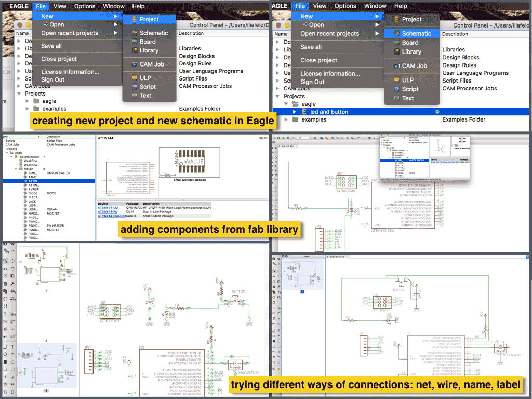This screenshot has width=532, height=399.
Task: Click the Schematic icon in right screenshot's New submenu
Action: [396, 33]
